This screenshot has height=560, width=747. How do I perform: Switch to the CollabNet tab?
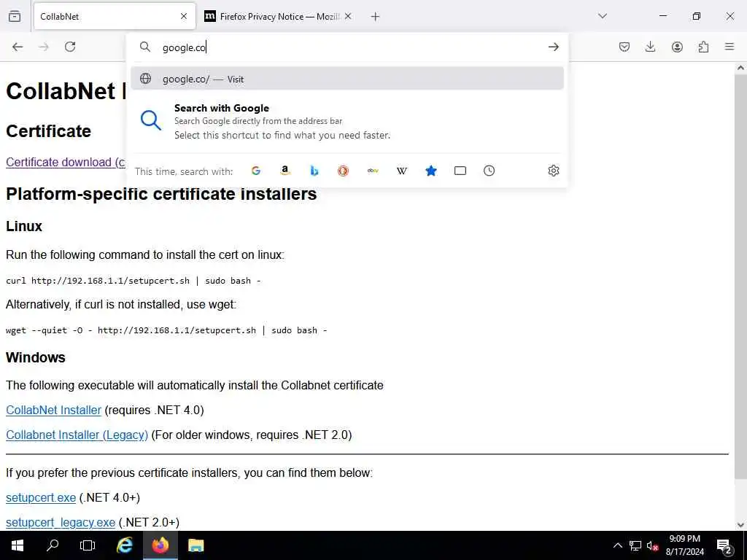[x=115, y=16]
